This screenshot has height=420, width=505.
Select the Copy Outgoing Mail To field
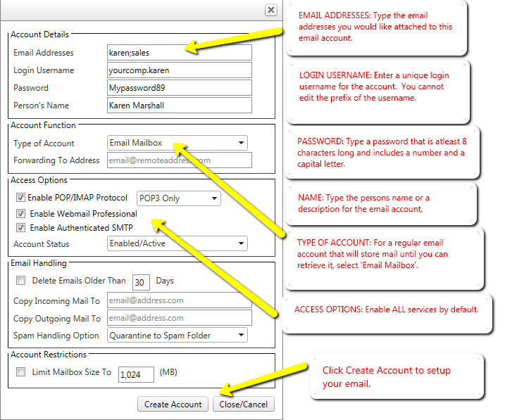(x=179, y=319)
